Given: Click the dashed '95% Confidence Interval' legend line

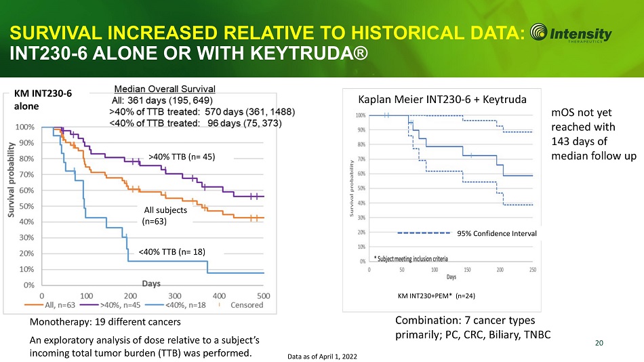Looking at the screenshot, I should click(424, 233).
